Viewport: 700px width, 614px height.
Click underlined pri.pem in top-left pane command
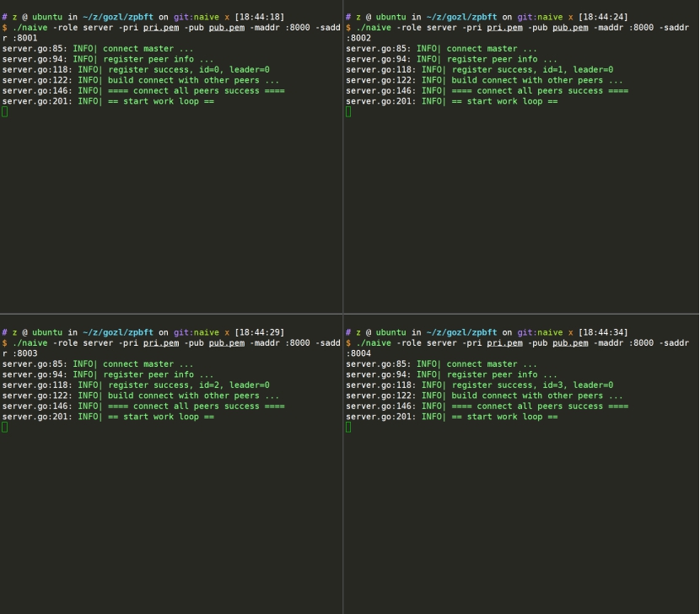(161, 28)
